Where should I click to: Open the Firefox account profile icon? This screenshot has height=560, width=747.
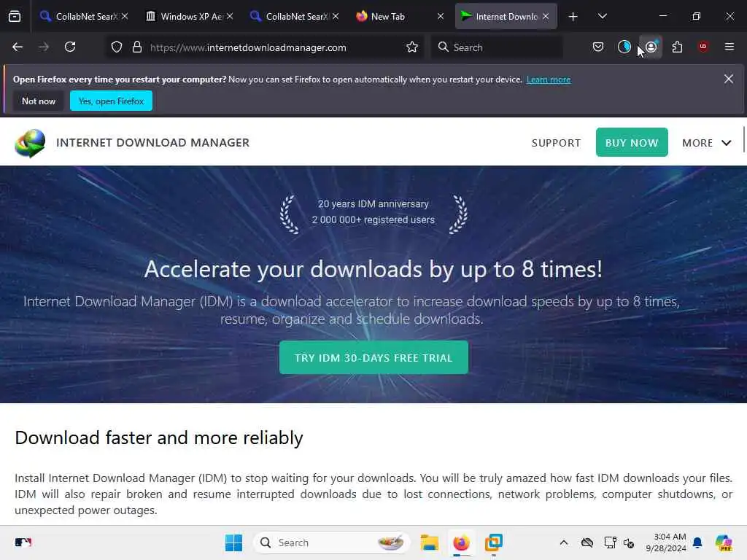(651, 47)
